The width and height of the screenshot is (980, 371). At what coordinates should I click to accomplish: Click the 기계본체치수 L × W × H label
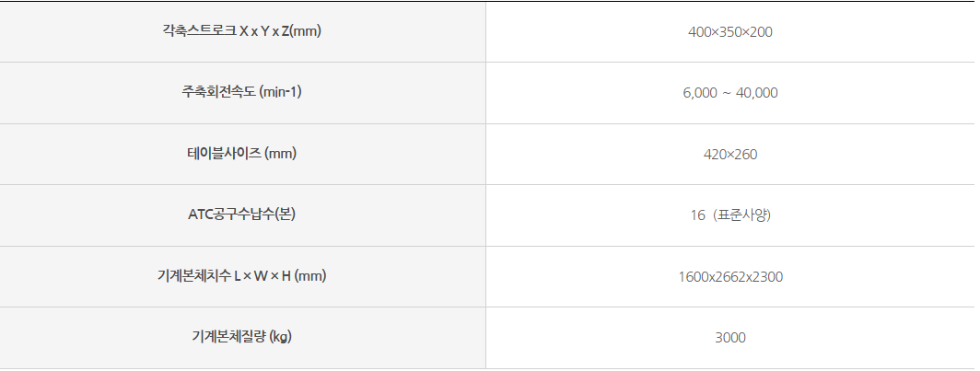(241, 275)
